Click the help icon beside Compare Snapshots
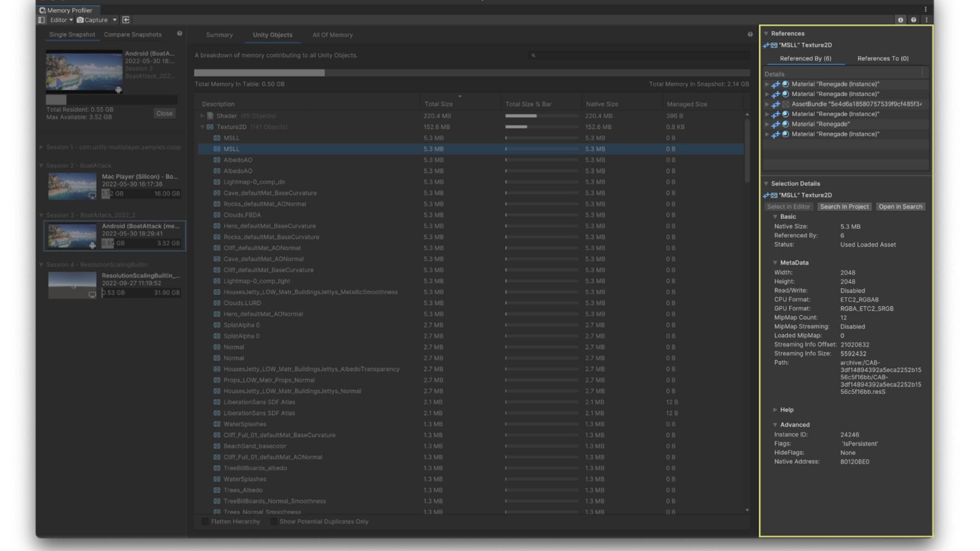 180,34
